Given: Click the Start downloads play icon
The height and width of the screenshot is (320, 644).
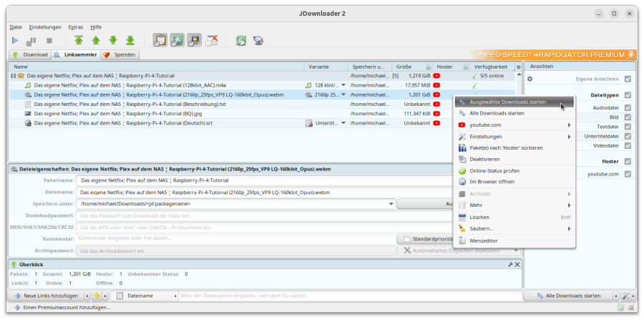Looking at the screenshot, I should point(15,41).
